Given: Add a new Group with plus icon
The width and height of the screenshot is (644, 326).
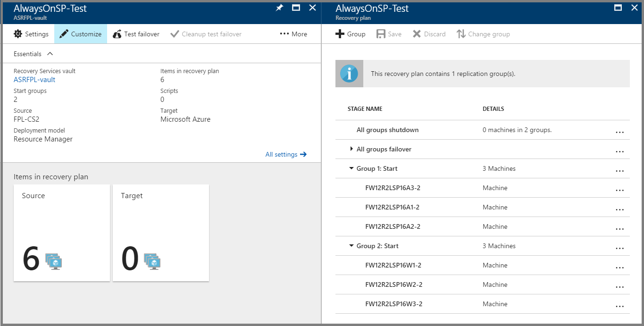Looking at the screenshot, I should tap(340, 34).
